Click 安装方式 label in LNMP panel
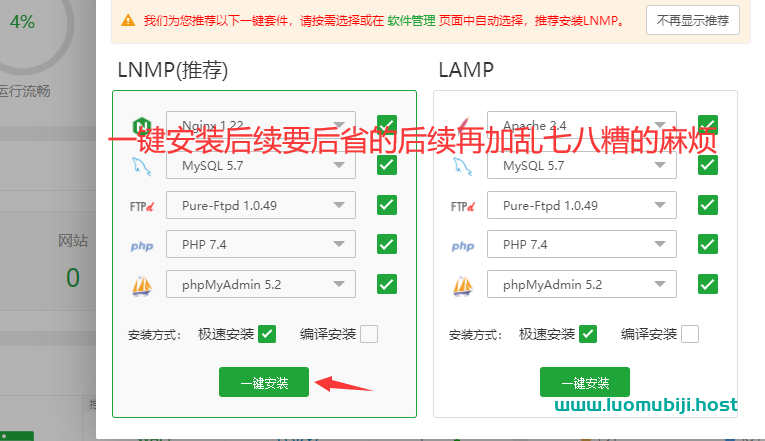This screenshot has width=765, height=441. pos(154,335)
